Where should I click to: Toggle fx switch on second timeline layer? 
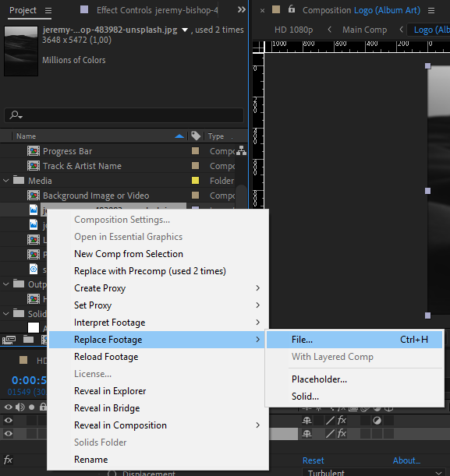coord(342,434)
